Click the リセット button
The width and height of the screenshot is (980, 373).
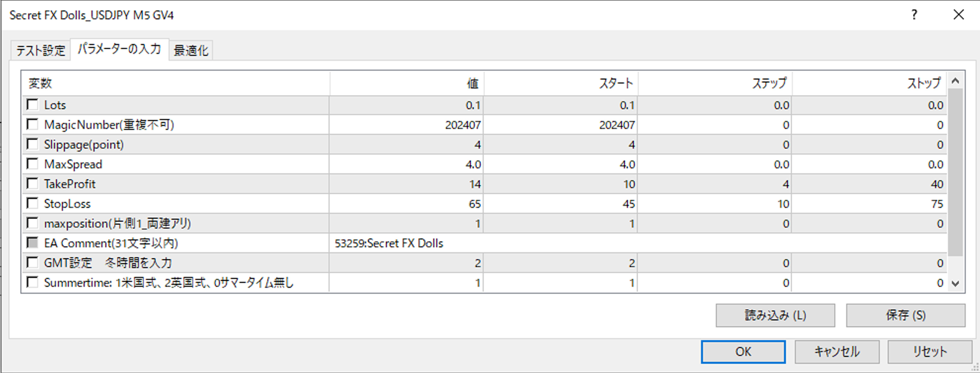point(929,352)
